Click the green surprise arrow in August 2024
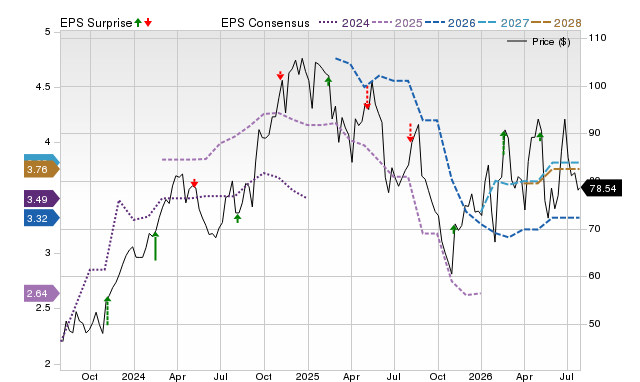 [238, 218]
